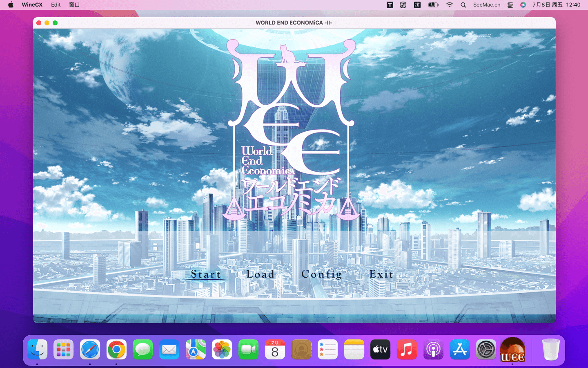Screen dimensions: 588x368
Task: Click the SeeMac.cn menu bar text
Action: pos(487,5)
